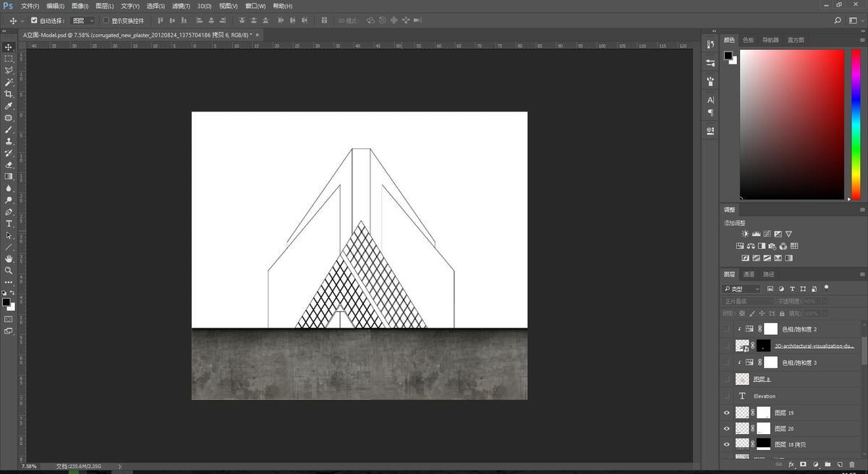Click the new group folder icon

(x=827, y=464)
